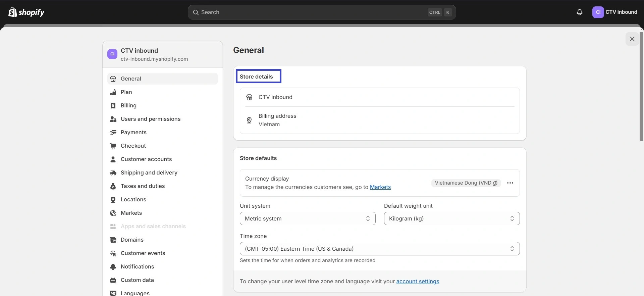Open Billing settings
The width and height of the screenshot is (644, 296).
click(x=163, y=105)
